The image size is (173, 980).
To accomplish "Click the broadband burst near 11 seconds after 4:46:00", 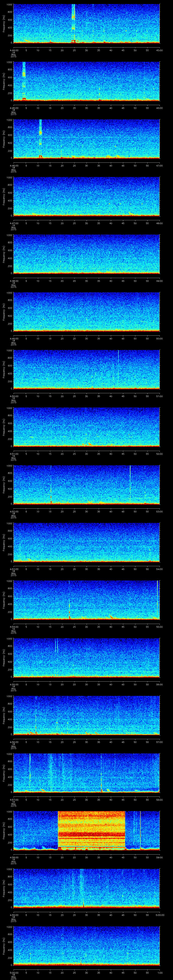I will [40, 139].
